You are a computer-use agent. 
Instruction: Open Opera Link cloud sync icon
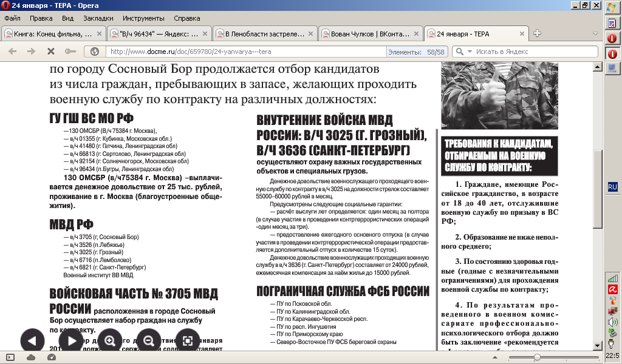point(31,357)
